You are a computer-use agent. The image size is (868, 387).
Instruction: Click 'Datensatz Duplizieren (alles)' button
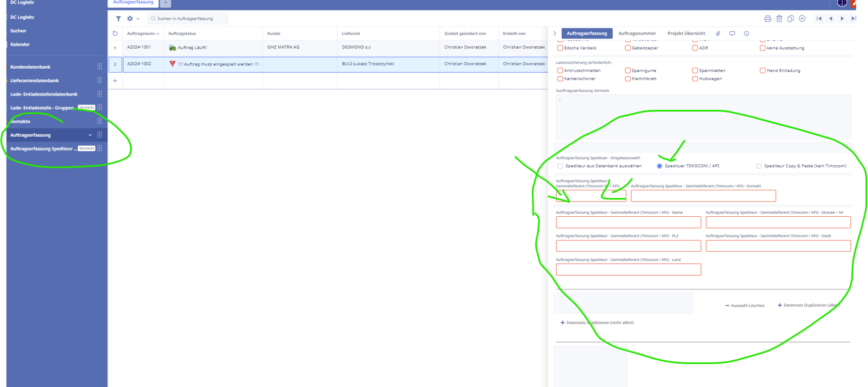click(x=808, y=305)
